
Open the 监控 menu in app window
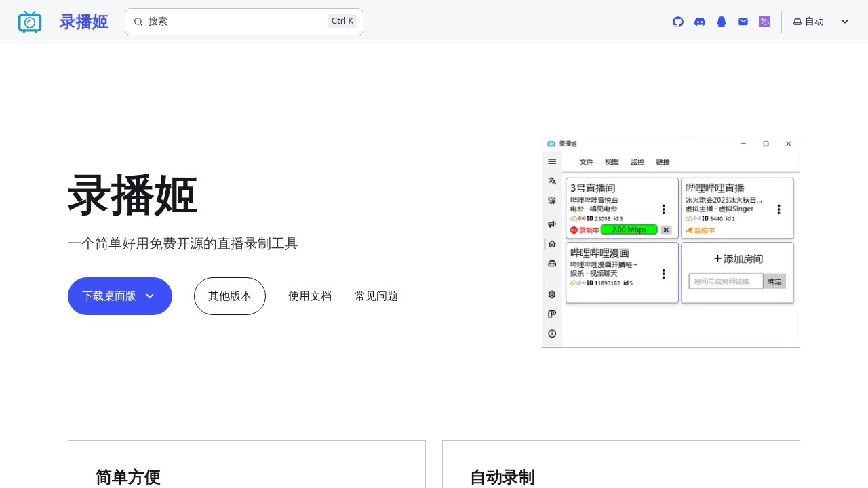pos(637,162)
